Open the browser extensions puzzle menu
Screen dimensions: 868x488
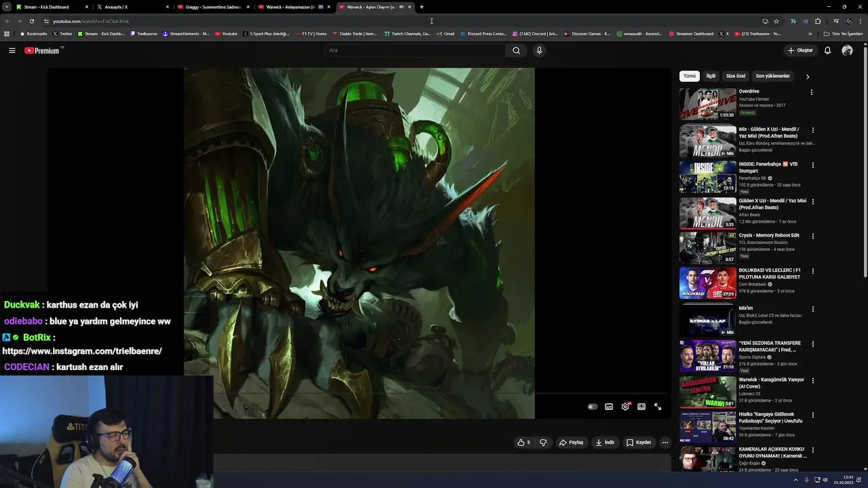[818, 21]
